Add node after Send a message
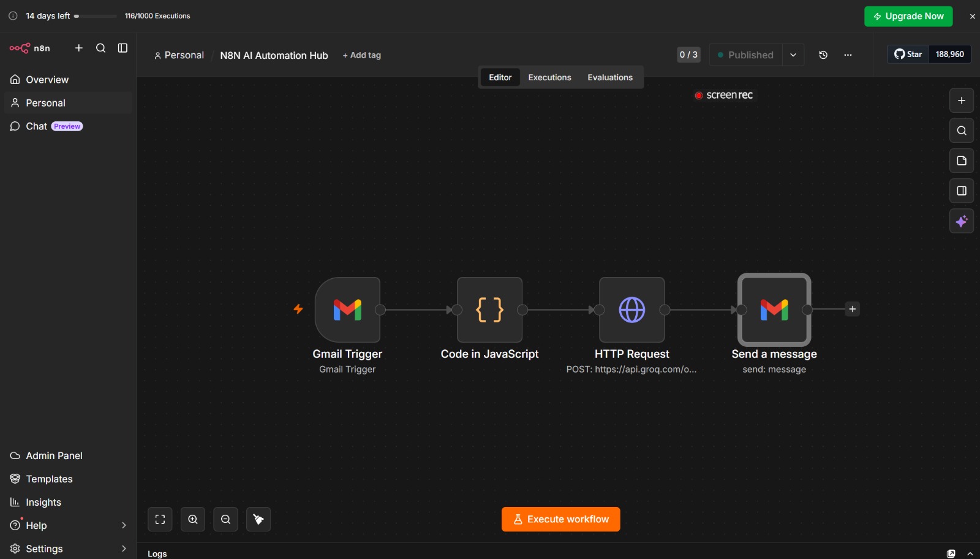 tap(852, 309)
